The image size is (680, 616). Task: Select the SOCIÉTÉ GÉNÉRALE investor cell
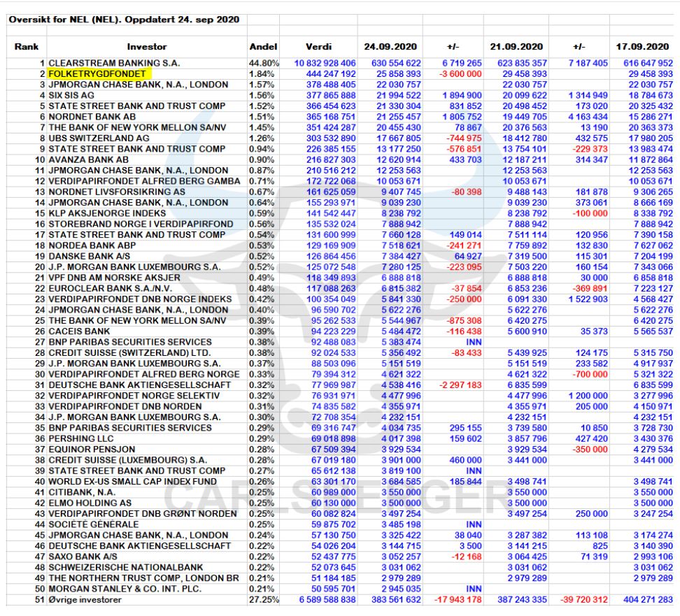click(93, 524)
